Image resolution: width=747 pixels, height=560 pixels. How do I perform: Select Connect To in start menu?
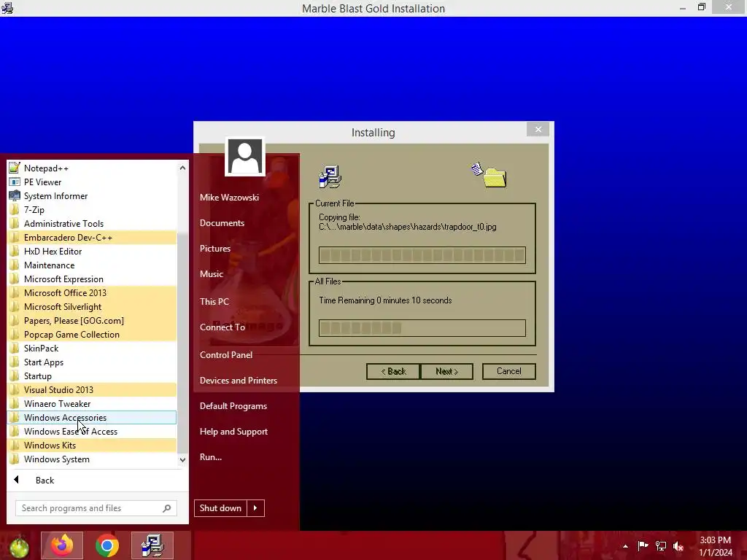tap(222, 327)
